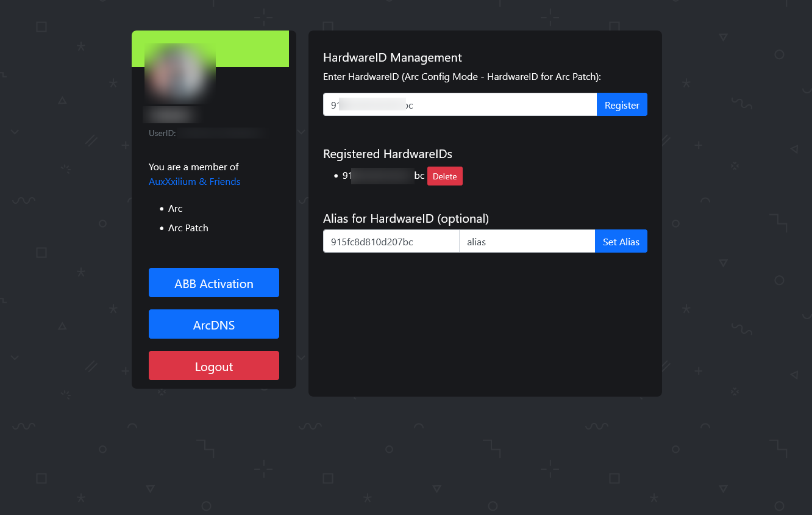
Task: Click the blurred username under the avatar
Action: click(171, 115)
